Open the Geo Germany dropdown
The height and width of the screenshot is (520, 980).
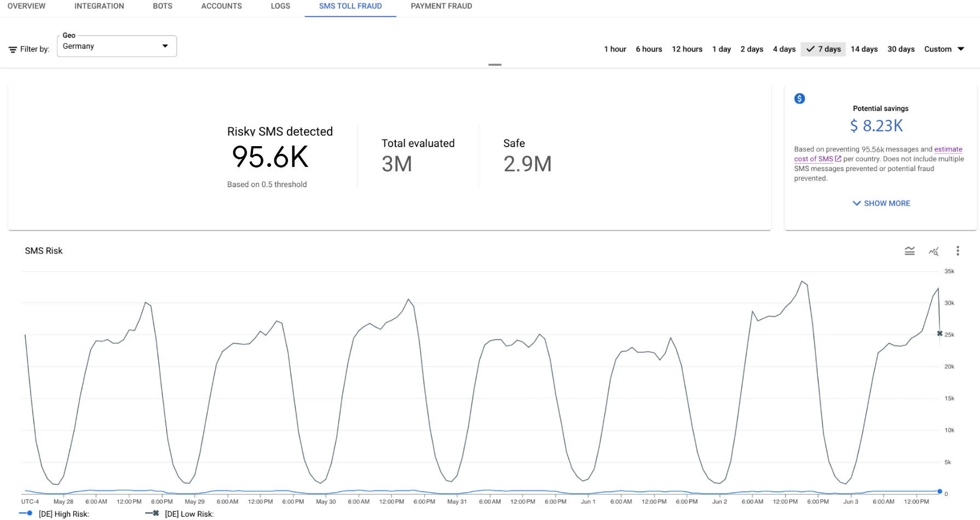[x=117, y=47]
